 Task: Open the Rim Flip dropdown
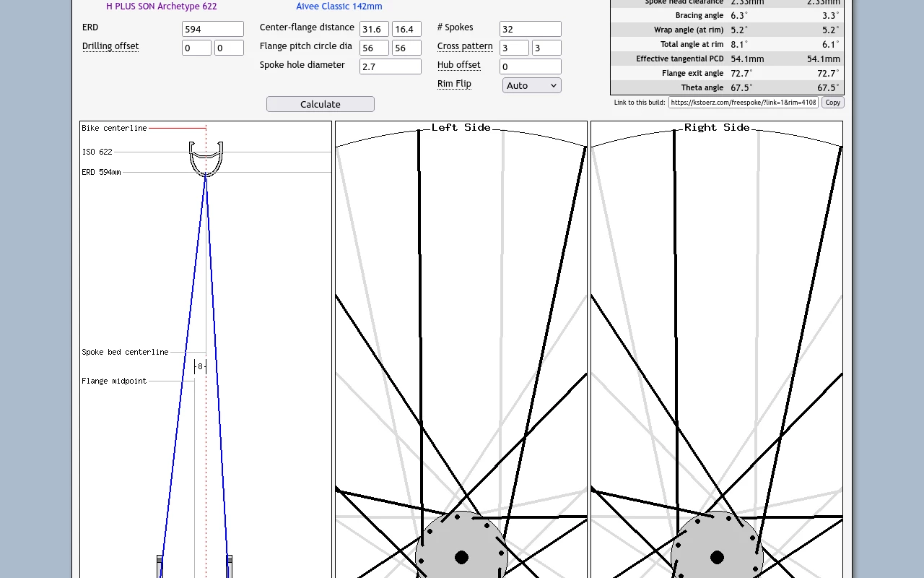(531, 85)
